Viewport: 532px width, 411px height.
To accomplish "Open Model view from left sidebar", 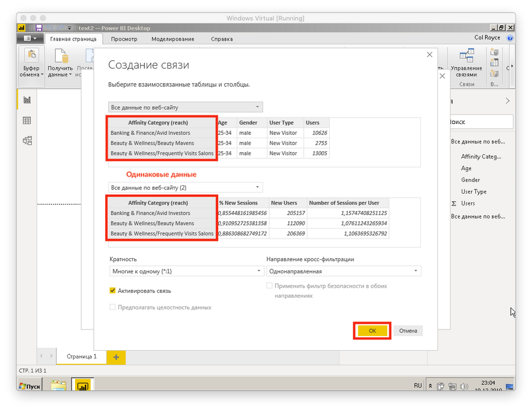I will coord(25,141).
